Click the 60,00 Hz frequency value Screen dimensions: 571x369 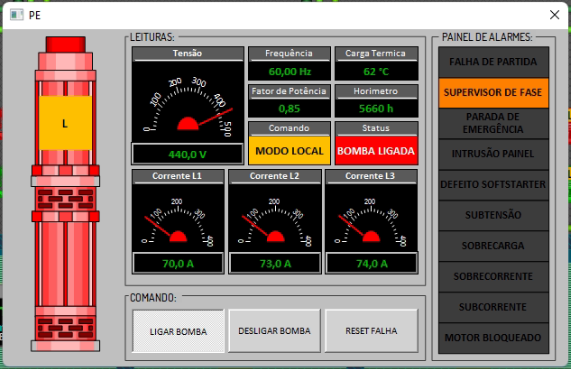[290, 71]
